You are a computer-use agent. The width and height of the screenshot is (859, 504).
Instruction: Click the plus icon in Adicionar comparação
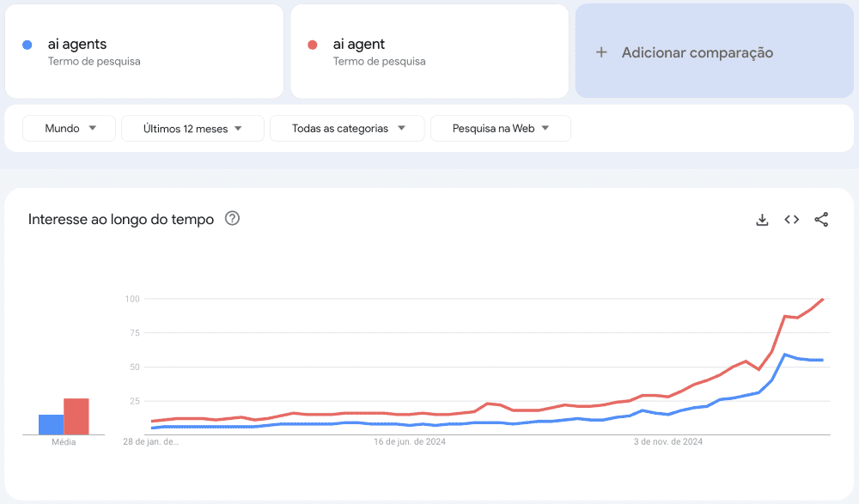click(601, 52)
